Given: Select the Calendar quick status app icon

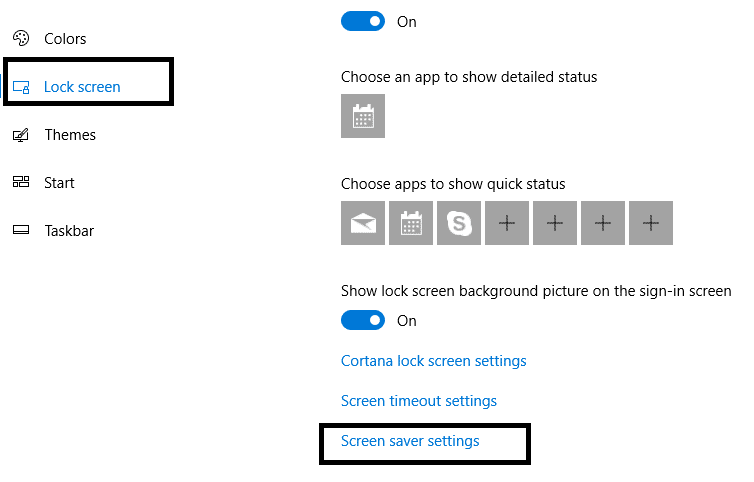Looking at the screenshot, I should tap(411, 223).
